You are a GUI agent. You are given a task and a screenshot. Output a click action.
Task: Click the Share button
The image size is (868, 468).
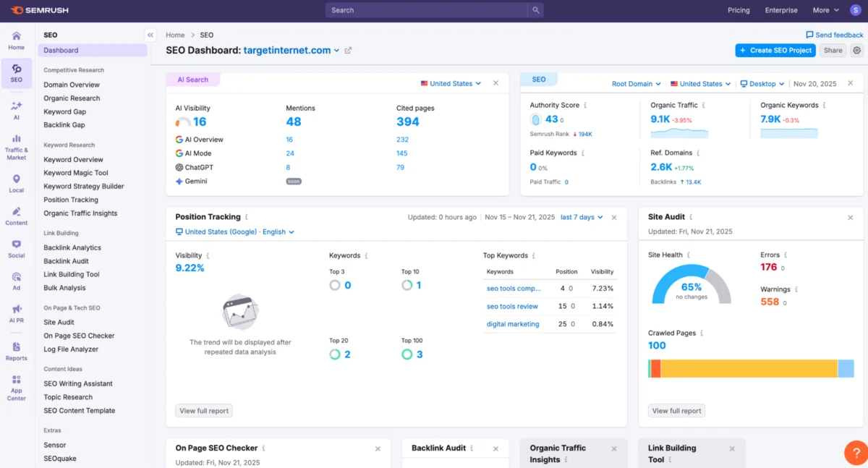click(833, 51)
